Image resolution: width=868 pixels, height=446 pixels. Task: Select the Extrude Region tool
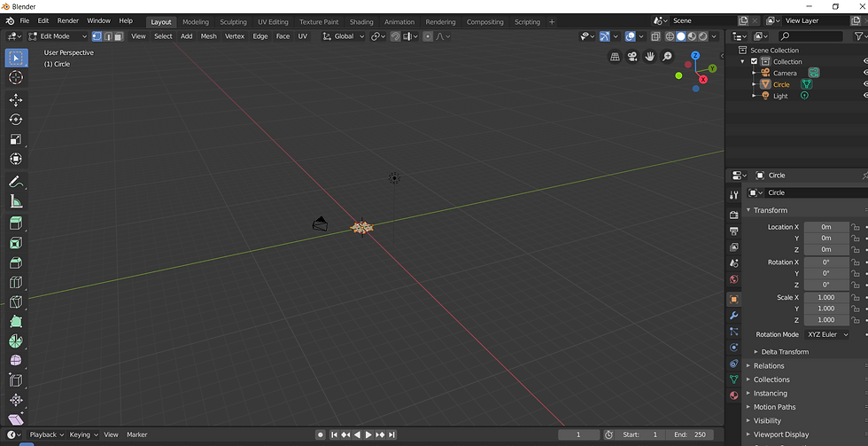[16, 223]
